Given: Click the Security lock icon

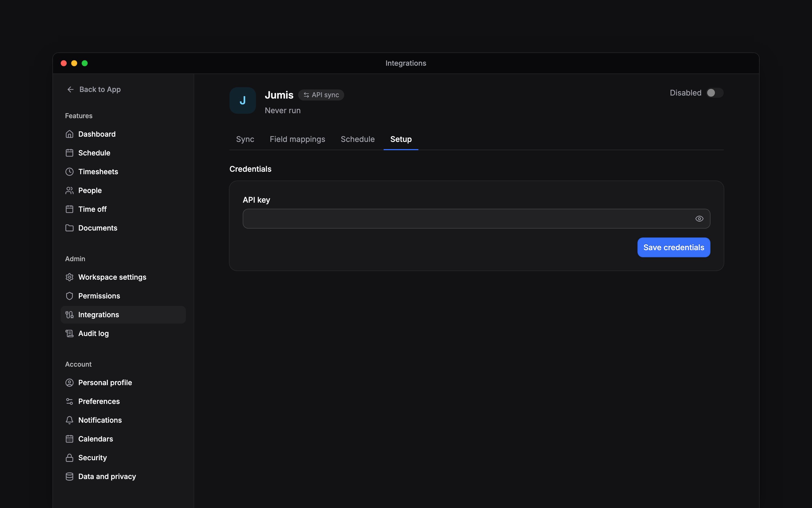Looking at the screenshot, I should [x=70, y=458].
